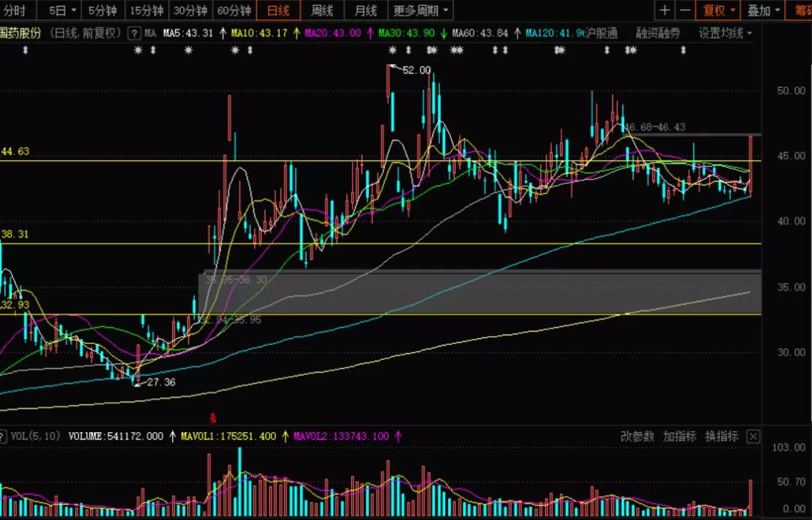This screenshot has height=520, width=812.
Task: Click the 融资融券 label
Action: point(658,33)
